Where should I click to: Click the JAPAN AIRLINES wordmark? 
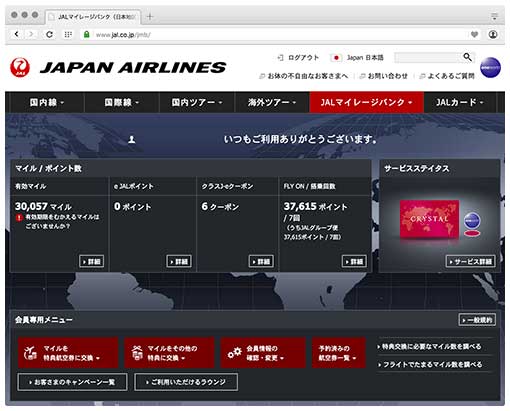[x=133, y=67]
